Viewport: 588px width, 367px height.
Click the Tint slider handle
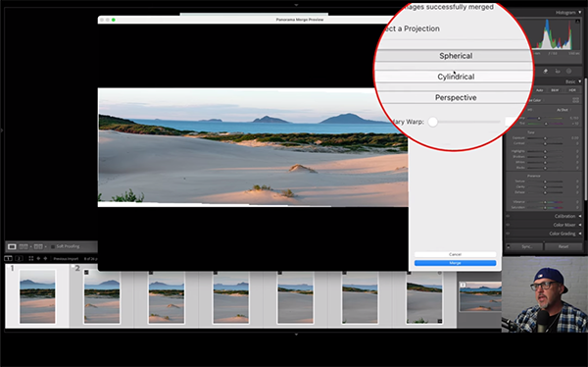[x=546, y=124]
